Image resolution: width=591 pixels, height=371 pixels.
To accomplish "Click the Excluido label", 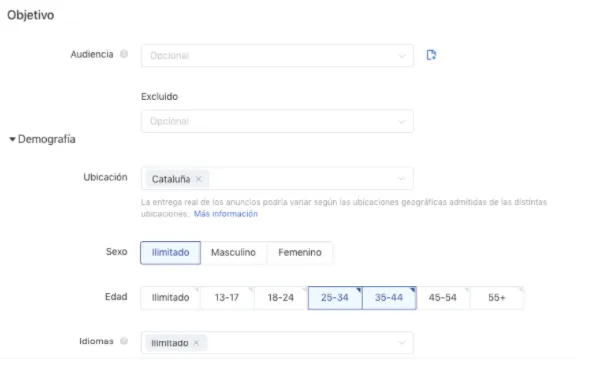I will (x=159, y=97).
